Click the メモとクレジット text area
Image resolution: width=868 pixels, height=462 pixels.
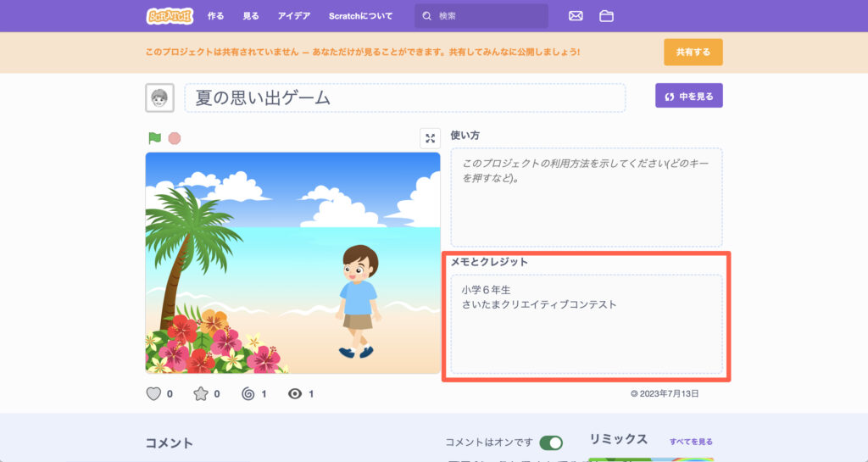[587, 324]
